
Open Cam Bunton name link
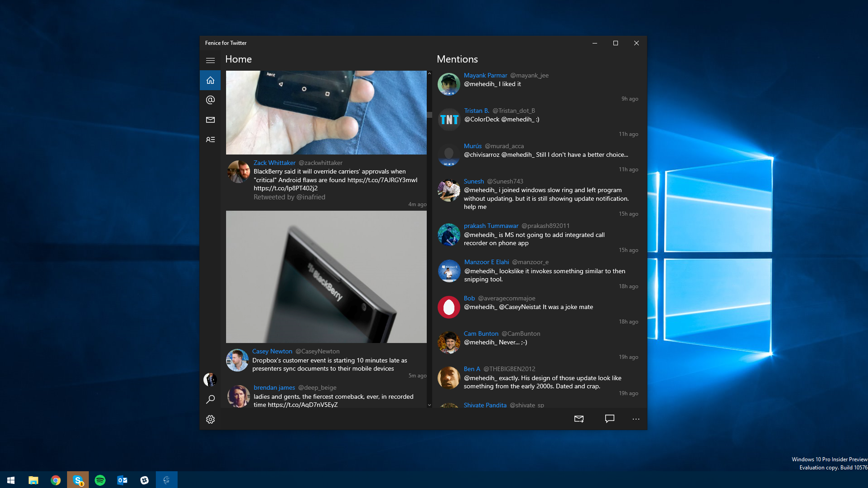pyautogui.click(x=481, y=333)
